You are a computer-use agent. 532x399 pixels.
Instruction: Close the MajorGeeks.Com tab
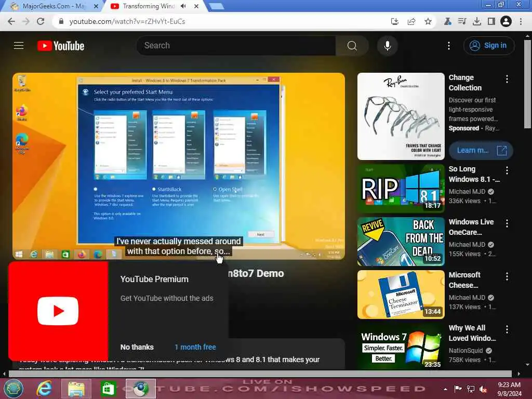[x=96, y=6]
